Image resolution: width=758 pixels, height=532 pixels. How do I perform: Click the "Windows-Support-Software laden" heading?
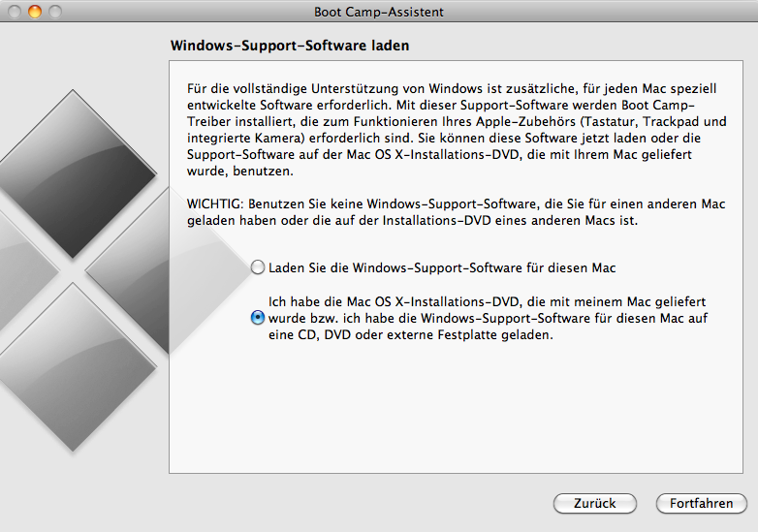tap(290, 46)
